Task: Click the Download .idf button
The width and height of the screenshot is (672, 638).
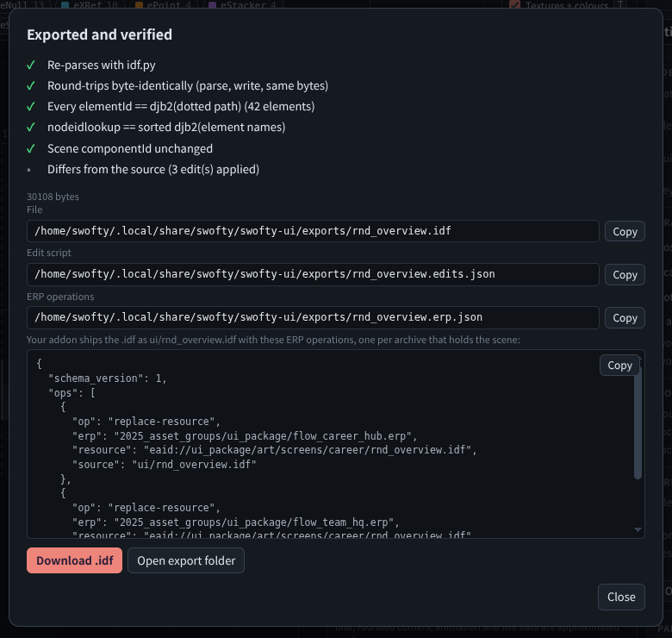Action: click(75, 560)
